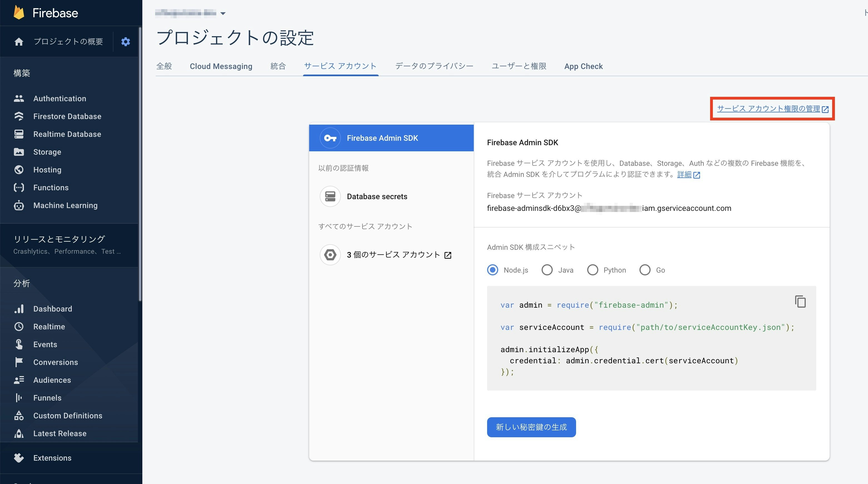Open the ユーザーと権限 tab
The image size is (868, 484).
[519, 66]
